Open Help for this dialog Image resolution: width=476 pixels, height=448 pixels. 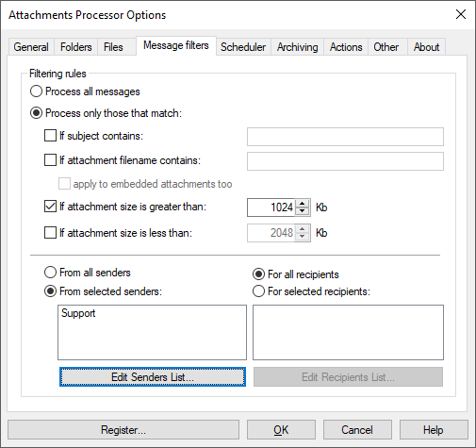(434, 430)
